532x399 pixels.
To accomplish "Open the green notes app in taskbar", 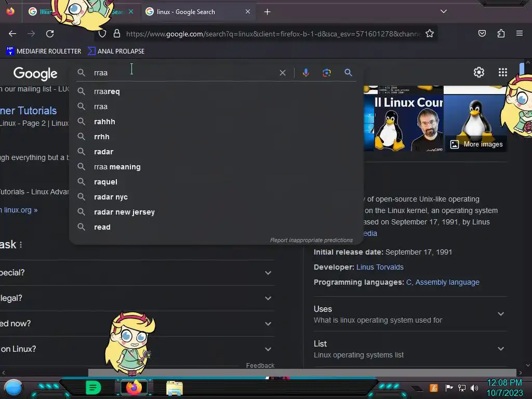I will tap(93, 388).
